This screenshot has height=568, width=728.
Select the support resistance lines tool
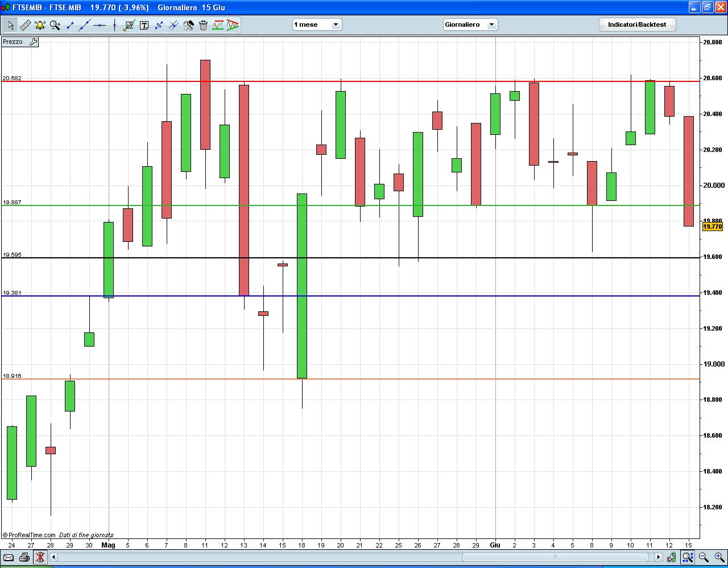218,25
